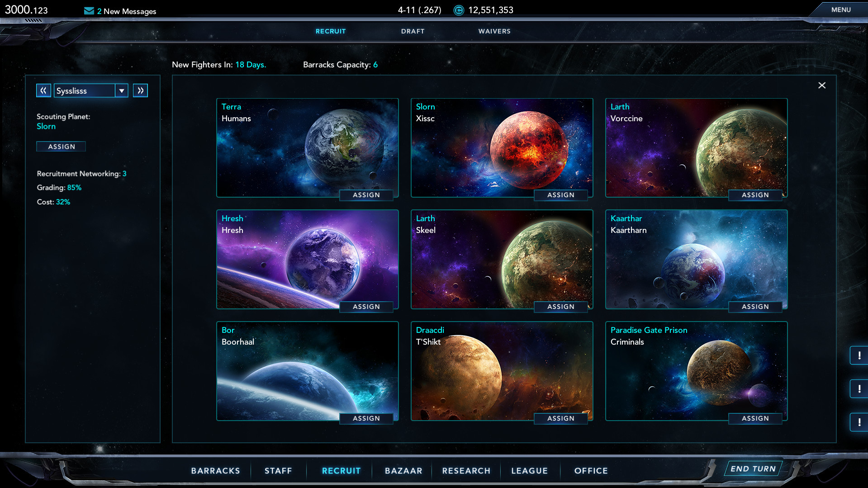
Task: Switch to the Waivers tab
Action: [x=494, y=31]
